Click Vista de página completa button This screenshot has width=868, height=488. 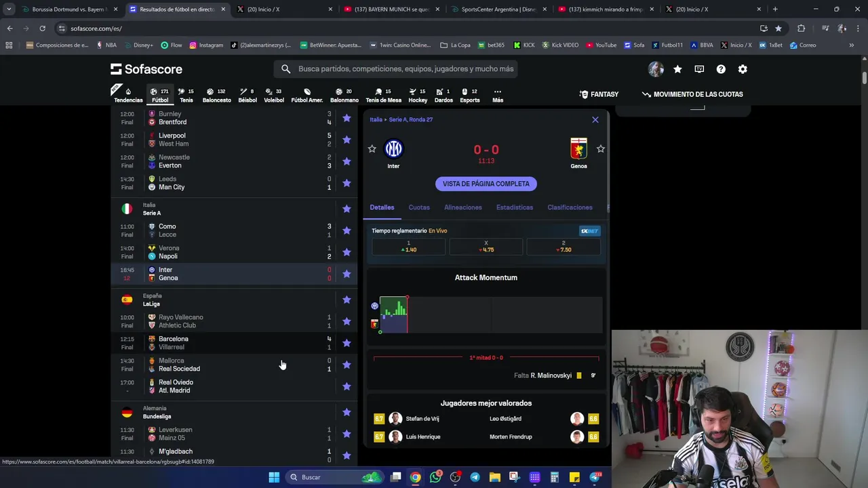pyautogui.click(x=486, y=184)
